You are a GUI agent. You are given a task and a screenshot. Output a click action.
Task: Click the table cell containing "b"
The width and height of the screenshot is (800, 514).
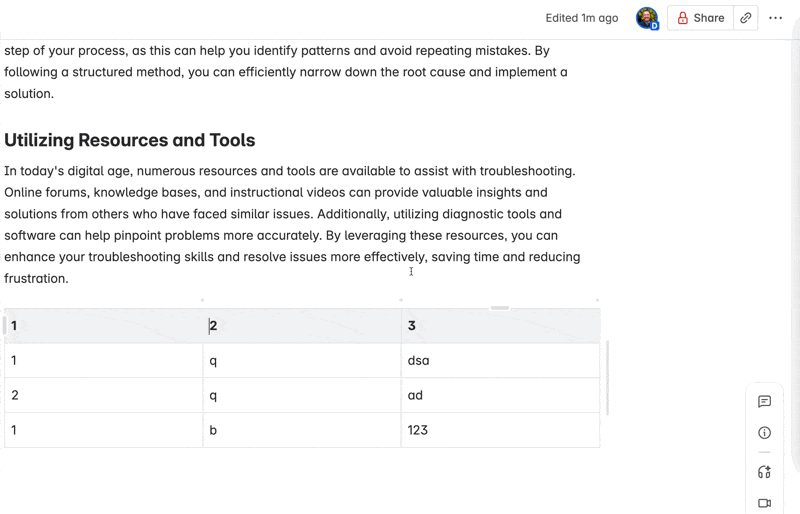[301, 430]
